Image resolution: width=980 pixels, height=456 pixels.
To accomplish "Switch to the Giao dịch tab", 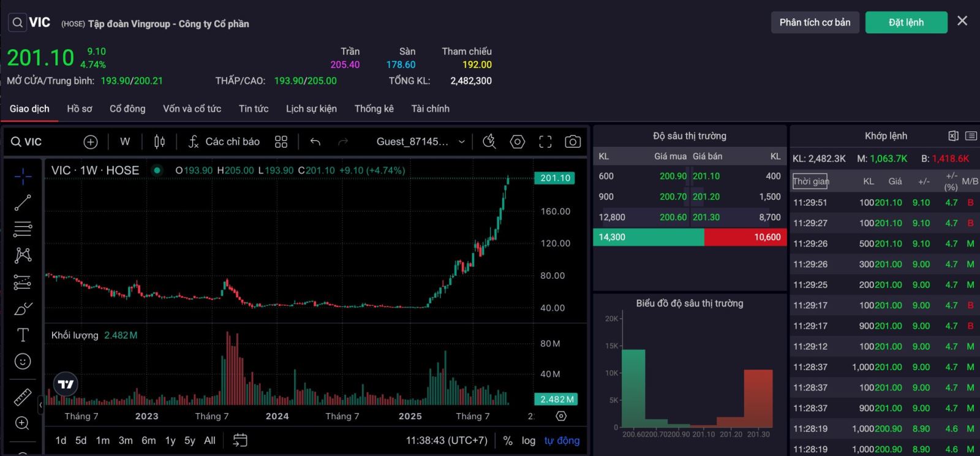I will pos(29,109).
